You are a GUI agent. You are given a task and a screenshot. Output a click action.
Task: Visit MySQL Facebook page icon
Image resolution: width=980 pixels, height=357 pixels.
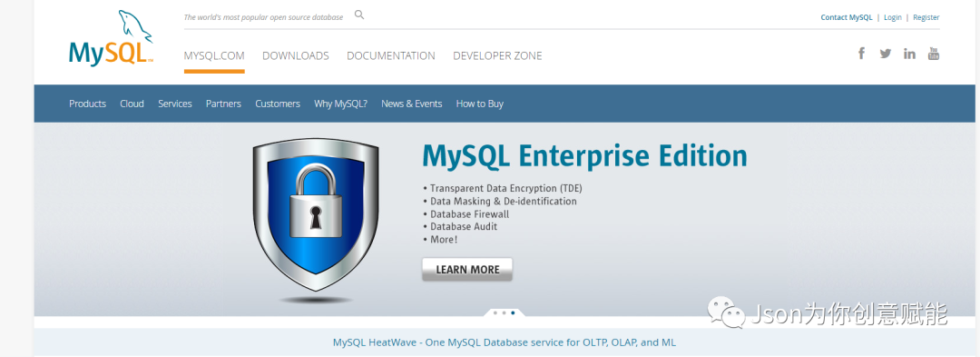861,54
